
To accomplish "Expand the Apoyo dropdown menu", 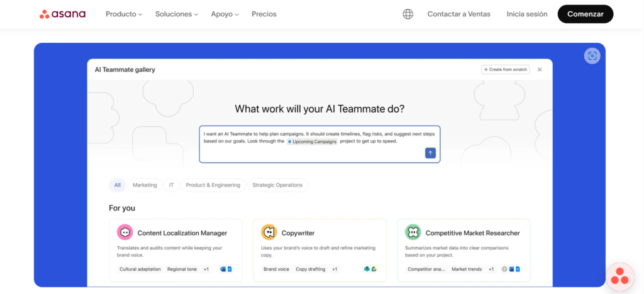I will (x=225, y=14).
